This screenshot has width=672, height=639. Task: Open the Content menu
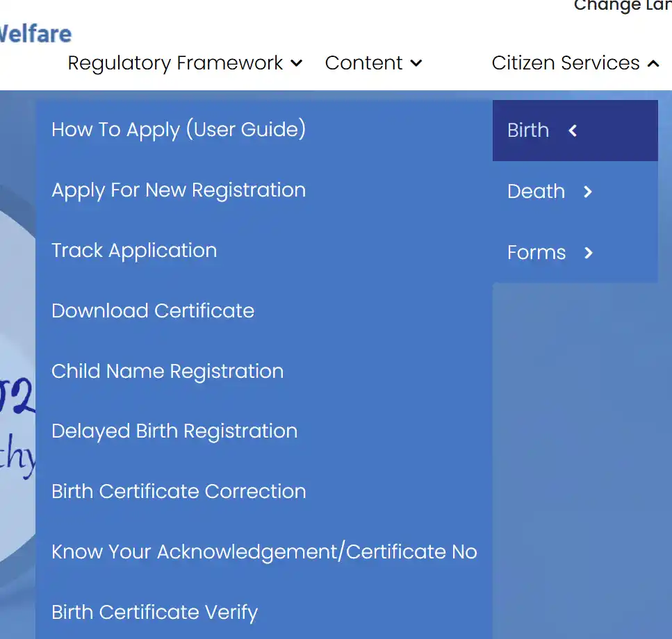(x=373, y=63)
